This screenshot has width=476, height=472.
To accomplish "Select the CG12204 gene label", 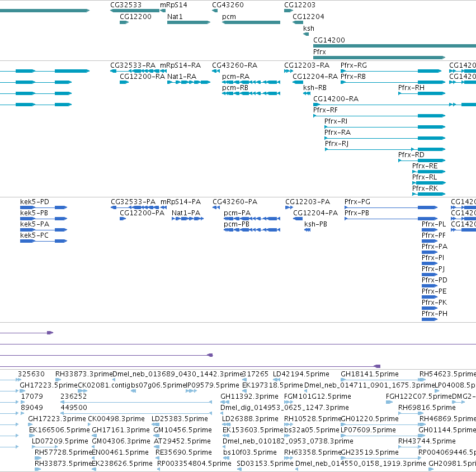I will coord(308,16).
